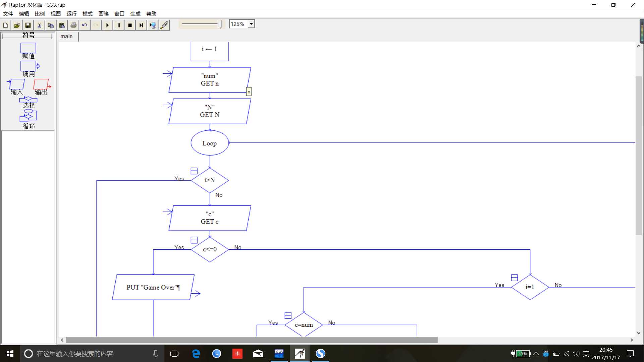Select the PUT "Game Over" output symbol
Viewport: 644px width, 362px height.
click(153, 287)
